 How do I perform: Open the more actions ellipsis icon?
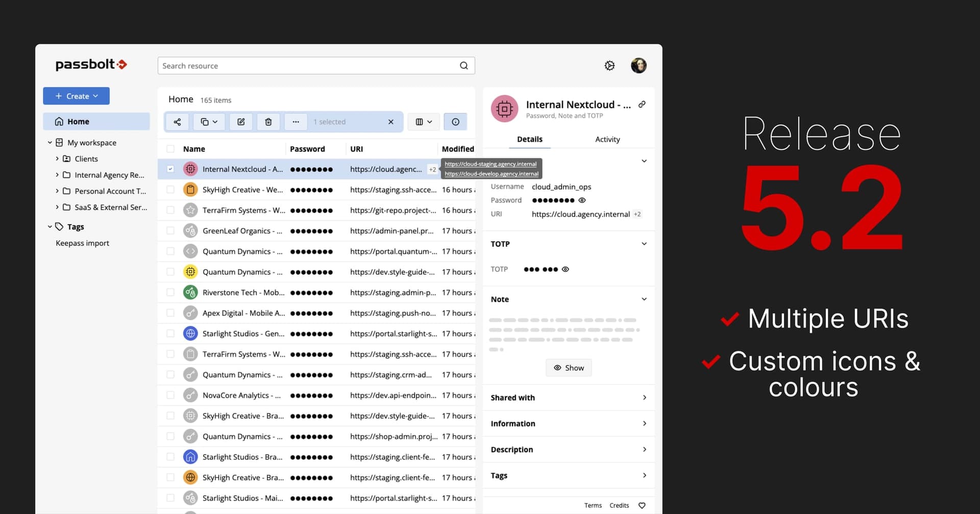pyautogui.click(x=296, y=122)
